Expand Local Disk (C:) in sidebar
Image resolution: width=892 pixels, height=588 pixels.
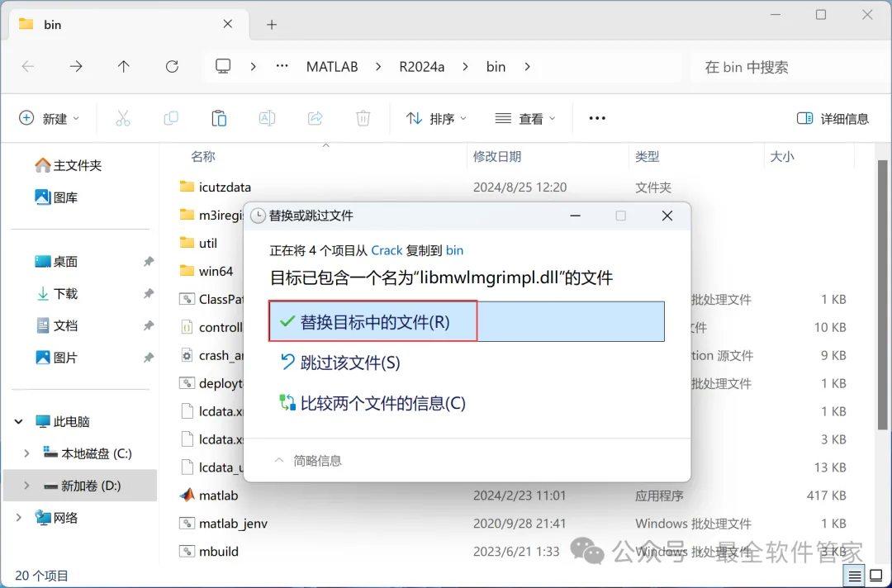(26, 453)
